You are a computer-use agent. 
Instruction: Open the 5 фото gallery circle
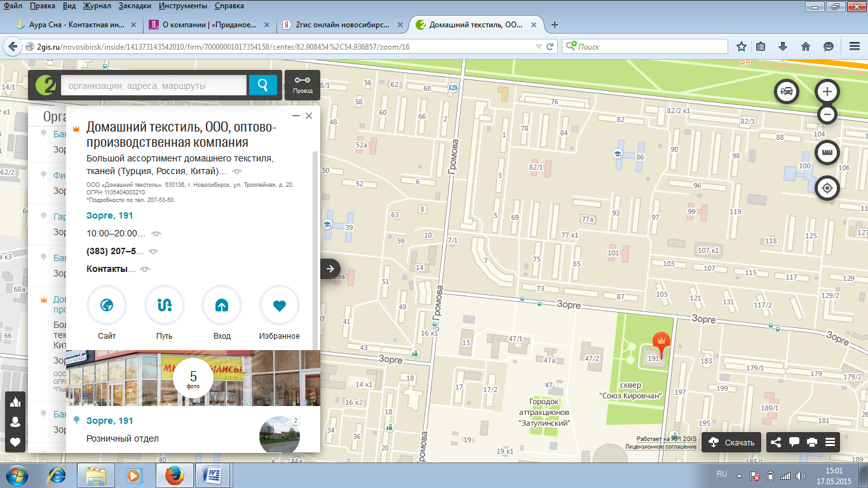tap(193, 378)
